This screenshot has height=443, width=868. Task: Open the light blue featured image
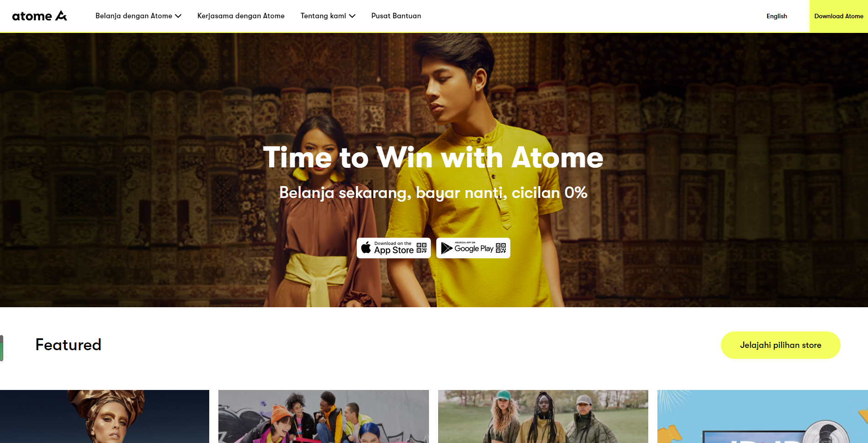[x=762, y=416]
